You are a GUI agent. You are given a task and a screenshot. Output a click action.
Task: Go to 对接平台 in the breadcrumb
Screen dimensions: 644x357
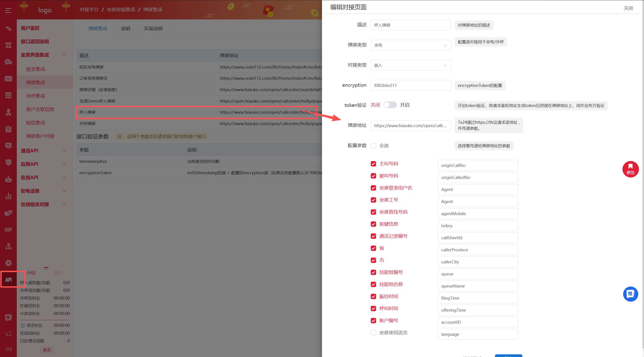point(89,9)
